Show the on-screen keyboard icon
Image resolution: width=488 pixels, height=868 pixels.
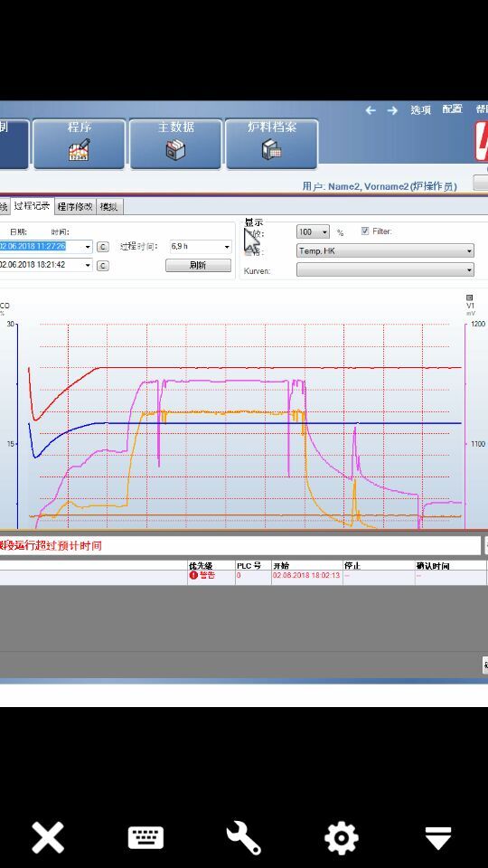[x=145, y=837]
